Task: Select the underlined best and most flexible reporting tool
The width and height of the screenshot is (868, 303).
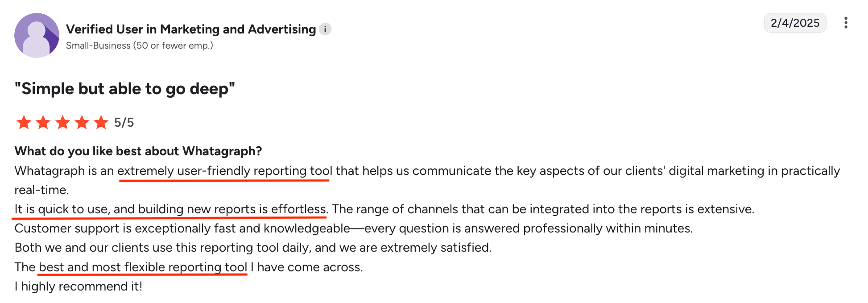Action: click(143, 267)
